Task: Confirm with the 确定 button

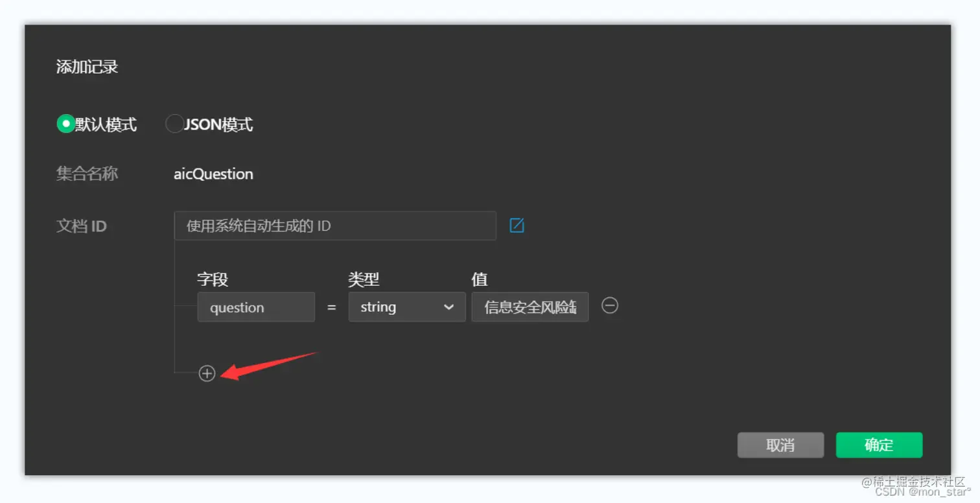Action: 879,445
